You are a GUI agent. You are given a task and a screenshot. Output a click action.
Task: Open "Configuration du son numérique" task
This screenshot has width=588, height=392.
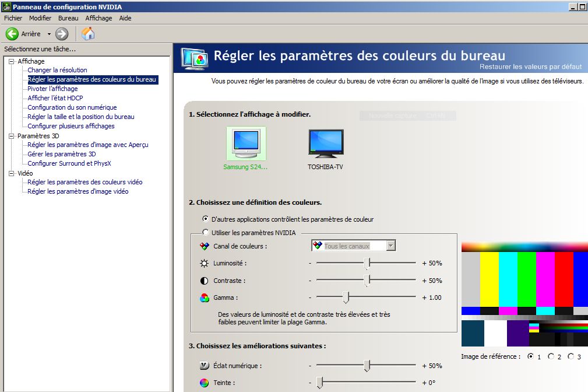pos(72,107)
